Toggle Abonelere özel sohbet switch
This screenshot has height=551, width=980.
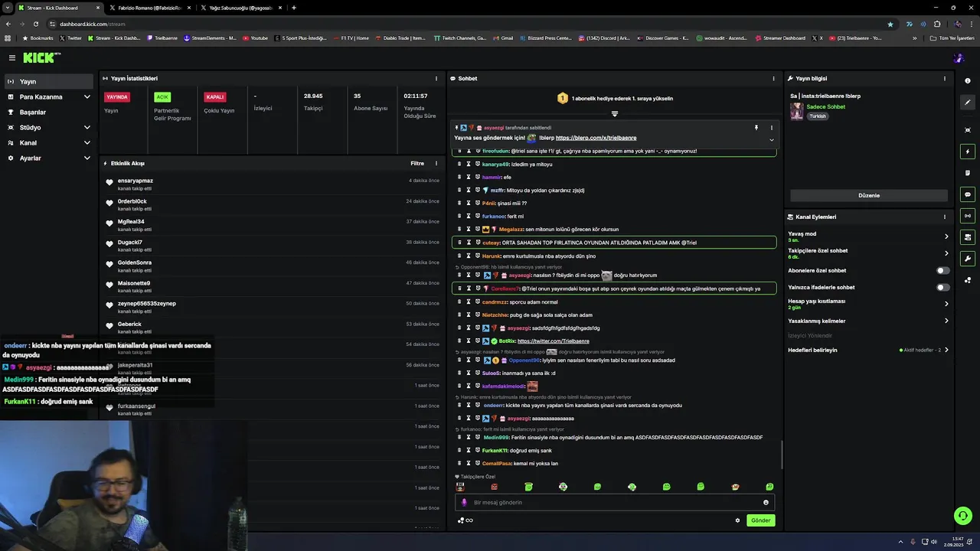point(943,270)
